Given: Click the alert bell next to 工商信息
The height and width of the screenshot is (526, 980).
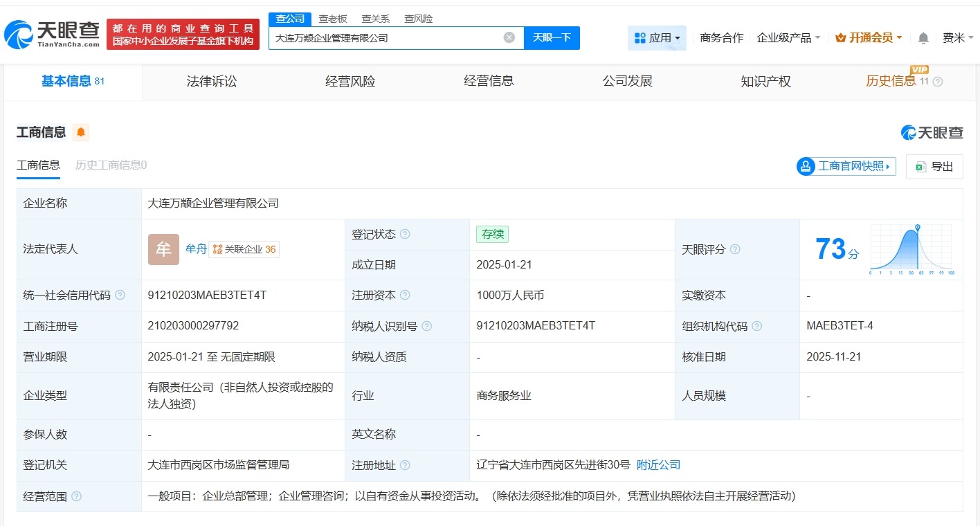Looking at the screenshot, I should coord(81,131).
